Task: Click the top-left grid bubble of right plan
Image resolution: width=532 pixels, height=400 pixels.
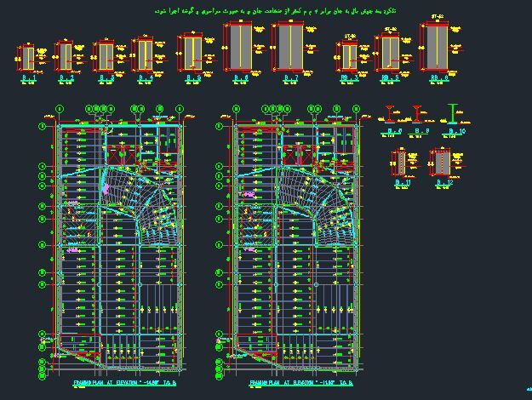Action: [x=237, y=109]
